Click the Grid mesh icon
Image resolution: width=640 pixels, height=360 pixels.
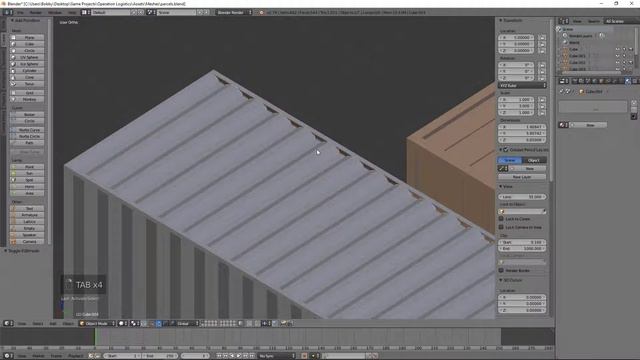tap(13, 93)
